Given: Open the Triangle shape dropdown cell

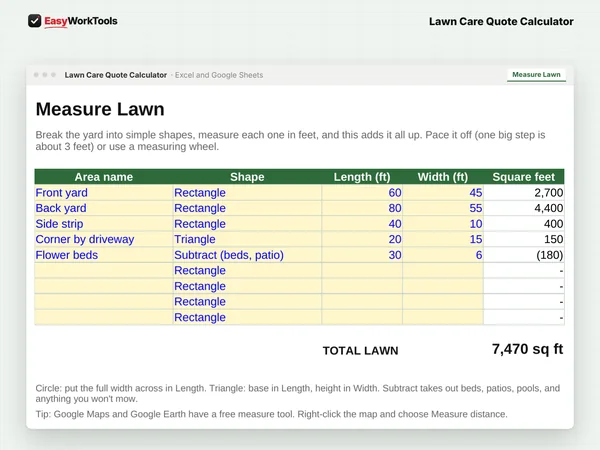Looking at the screenshot, I should point(247,239).
